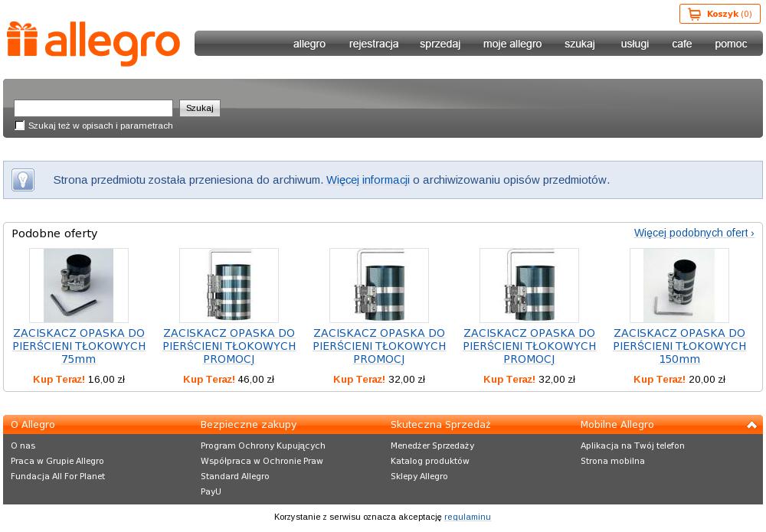
Task: Open 'Standard Allegro' footer link
Action: coord(235,476)
